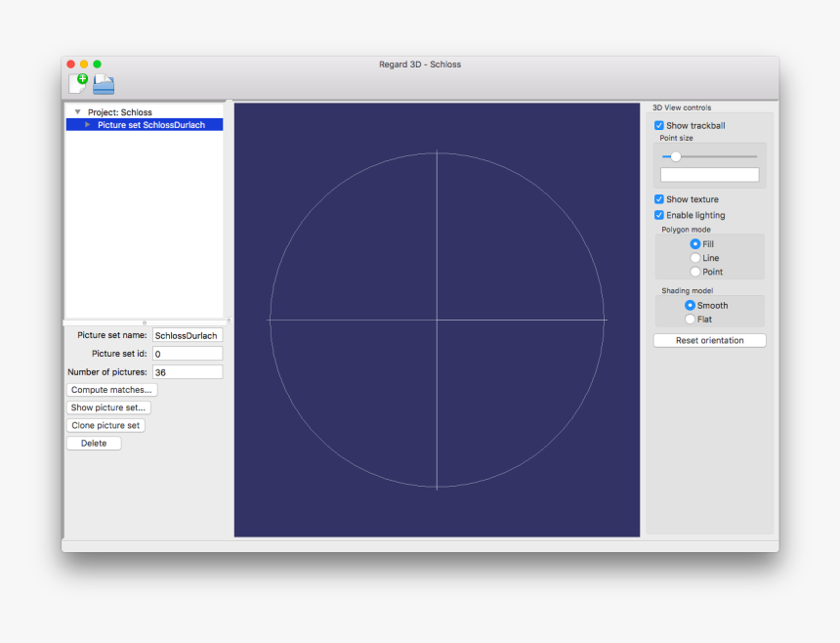Disable the Show texture checkbox
The image size is (840, 643).
tap(659, 199)
